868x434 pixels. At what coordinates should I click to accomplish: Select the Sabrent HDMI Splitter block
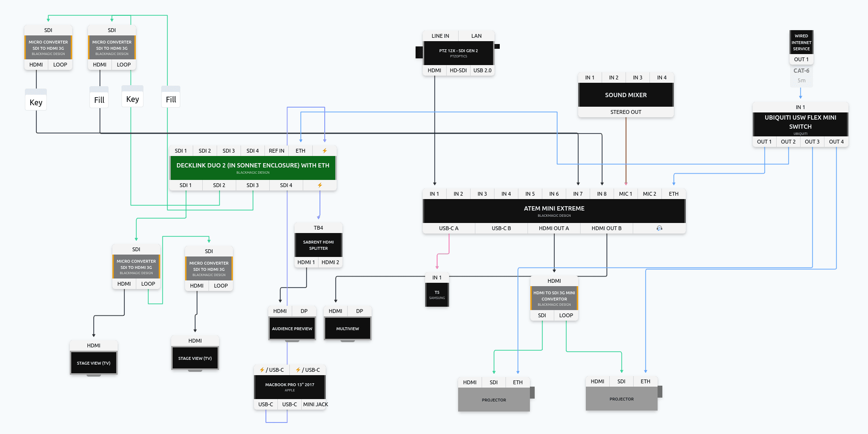coord(319,245)
